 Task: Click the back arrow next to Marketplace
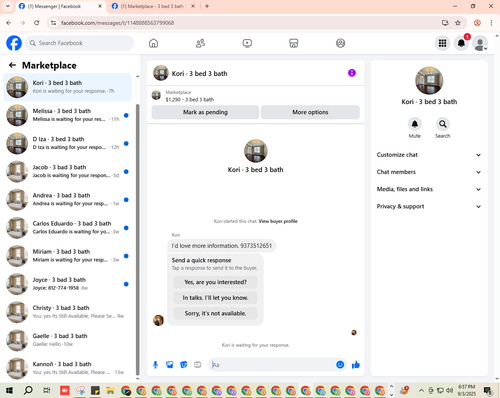(13, 65)
